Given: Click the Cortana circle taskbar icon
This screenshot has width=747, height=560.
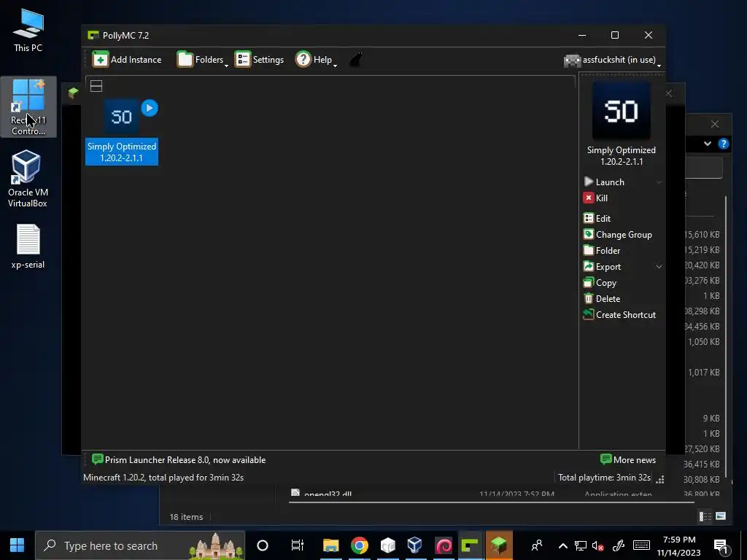Looking at the screenshot, I should [263, 545].
